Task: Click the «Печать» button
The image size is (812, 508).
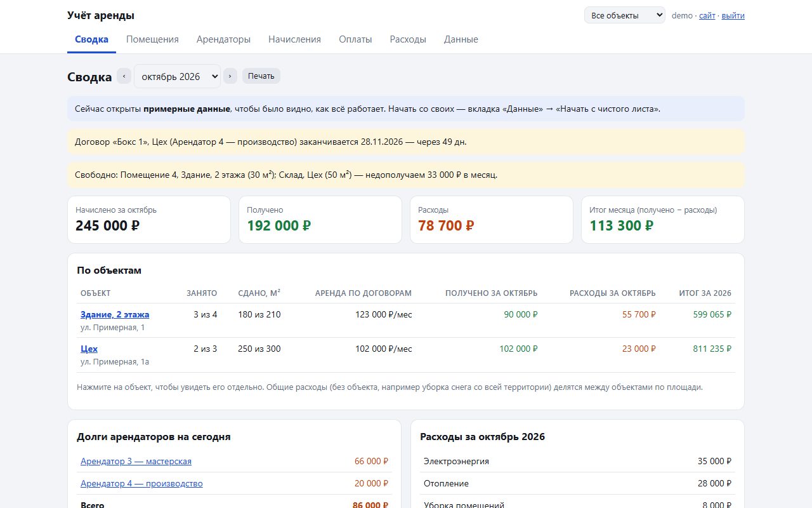Action: click(x=261, y=76)
